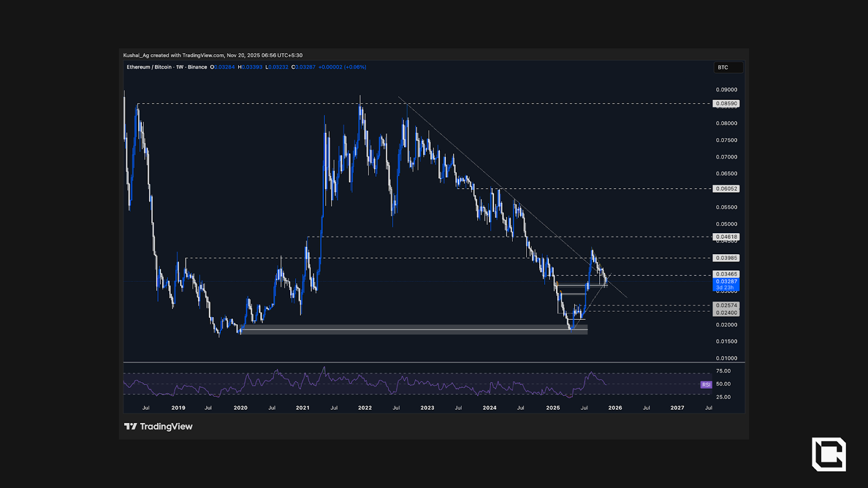Click the gray support zone rectangle near 0.02000
The height and width of the screenshot is (488, 868).
coord(412,329)
